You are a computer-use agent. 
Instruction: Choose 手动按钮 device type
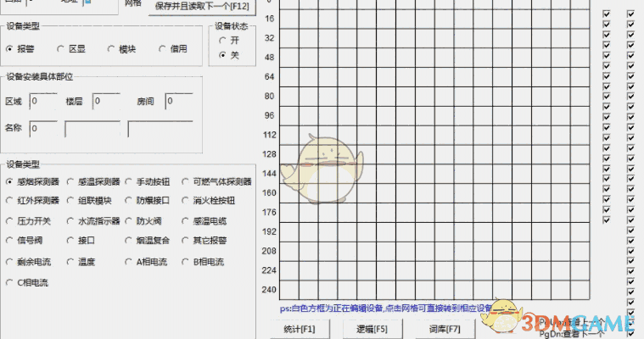point(148,181)
